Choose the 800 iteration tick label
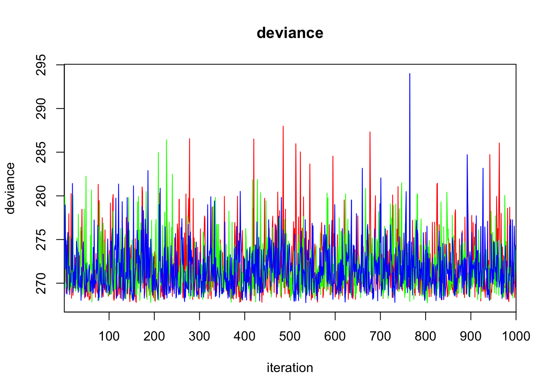The image size is (549, 392). pyautogui.click(x=425, y=336)
